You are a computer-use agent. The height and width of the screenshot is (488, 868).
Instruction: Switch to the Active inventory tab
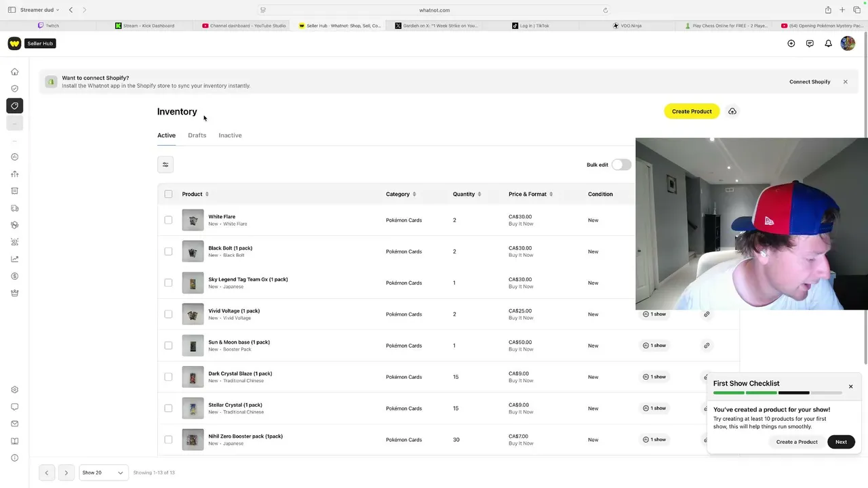pos(166,136)
